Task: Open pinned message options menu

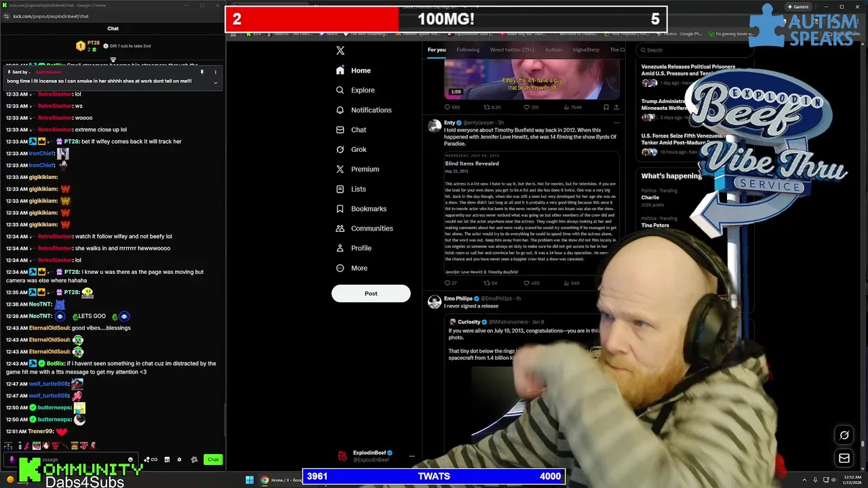Action: click(216, 72)
